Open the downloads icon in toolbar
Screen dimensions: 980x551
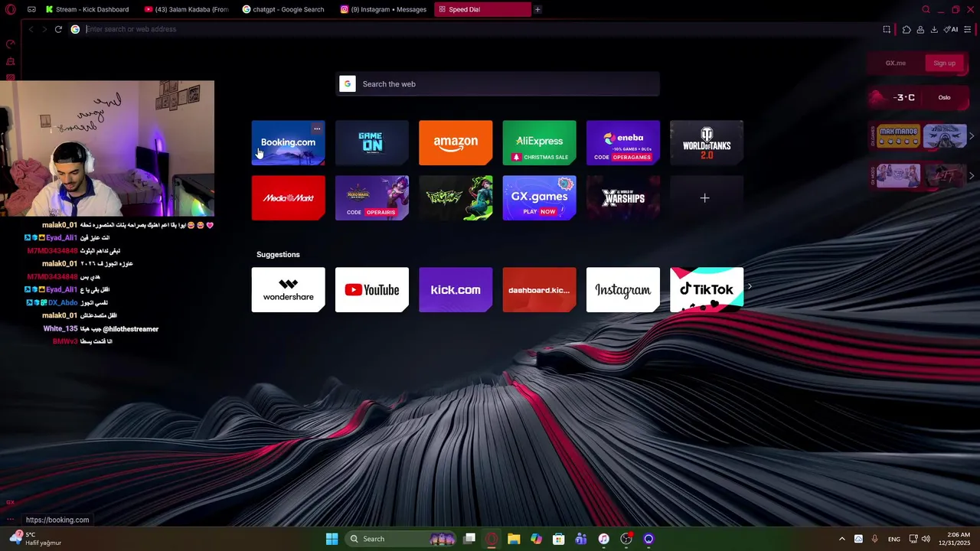[934, 29]
